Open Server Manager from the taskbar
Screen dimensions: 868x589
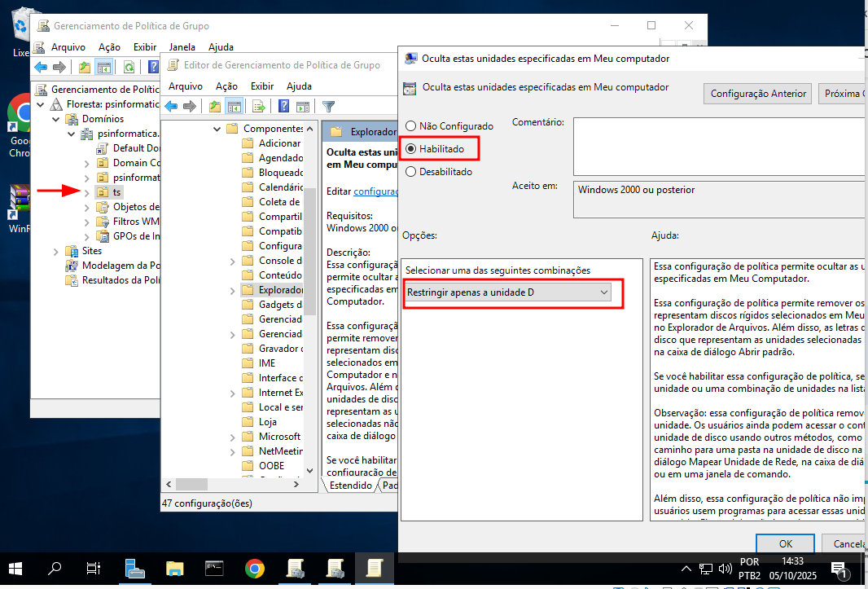tap(135, 568)
